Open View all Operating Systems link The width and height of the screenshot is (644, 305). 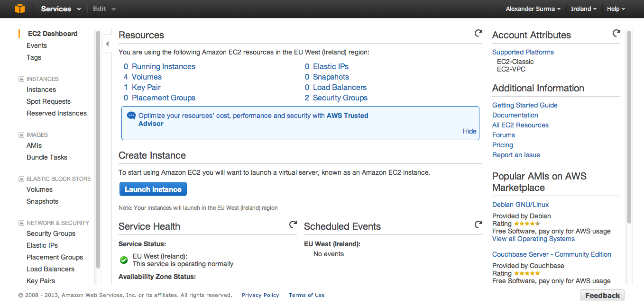coord(534,239)
